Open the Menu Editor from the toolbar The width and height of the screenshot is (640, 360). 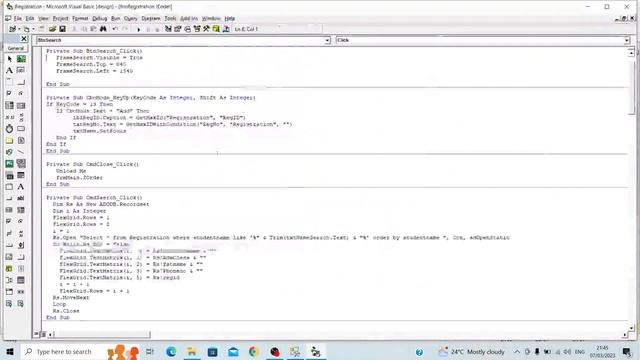coord(41,29)
